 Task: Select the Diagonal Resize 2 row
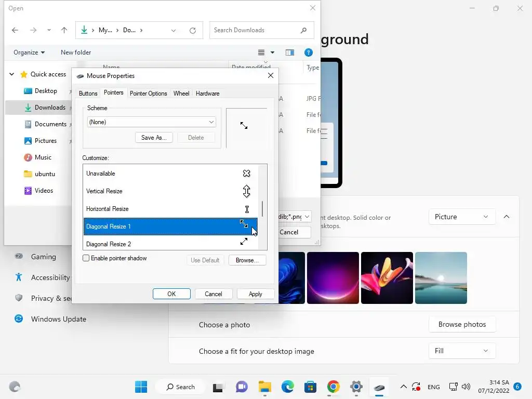tap(170, 243)
